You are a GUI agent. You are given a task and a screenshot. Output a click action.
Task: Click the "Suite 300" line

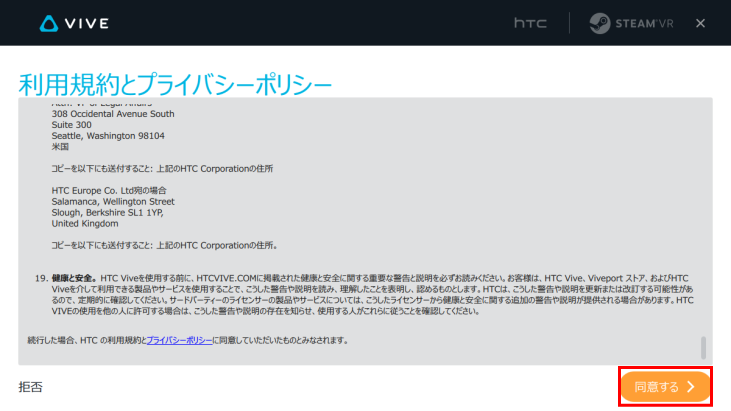pos(71,125)
